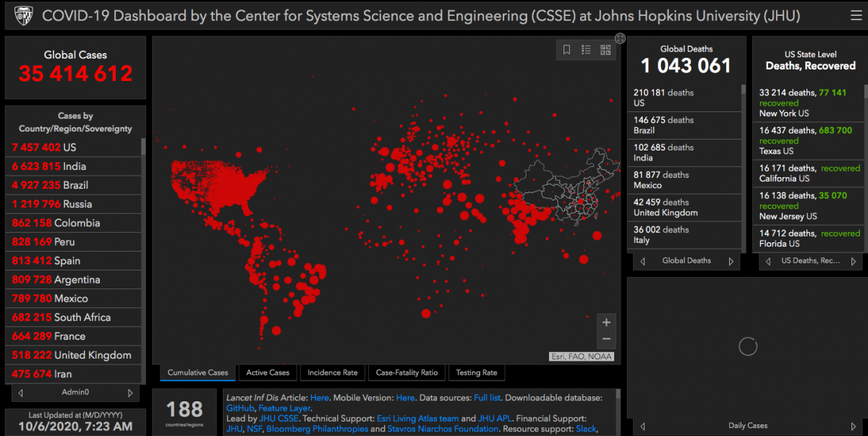Expand the map to full screen
The width and height of the screenshot is (868, 436).
(620, 38)
